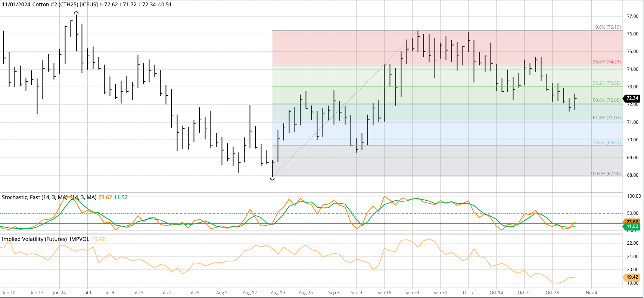Select the 50.0% (72.05) Fibonacci level label
644x298 pixels.
pos(606,100)
